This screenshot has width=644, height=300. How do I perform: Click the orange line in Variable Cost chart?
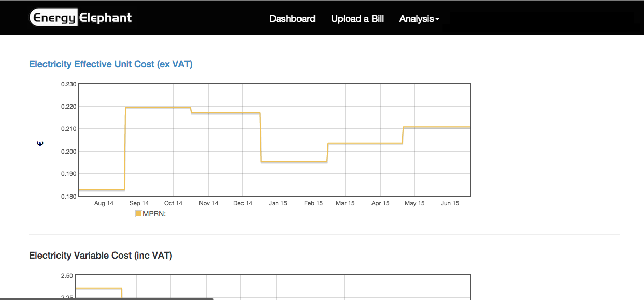[x=98, y=288]
